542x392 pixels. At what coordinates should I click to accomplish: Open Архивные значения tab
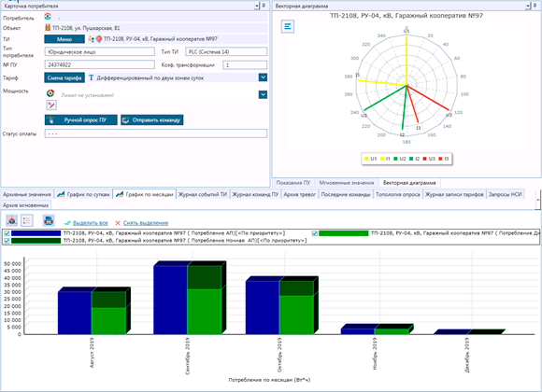(27, 194)
